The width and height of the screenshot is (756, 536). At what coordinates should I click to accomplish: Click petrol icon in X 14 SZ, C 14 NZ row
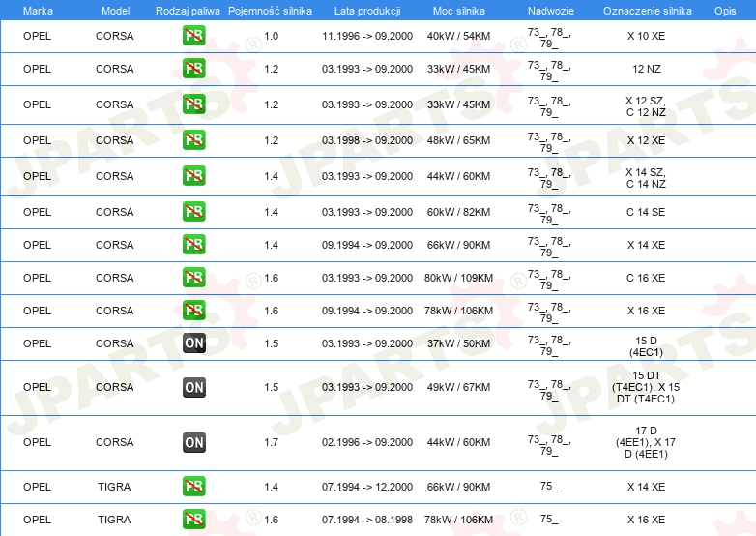point(193,176)
